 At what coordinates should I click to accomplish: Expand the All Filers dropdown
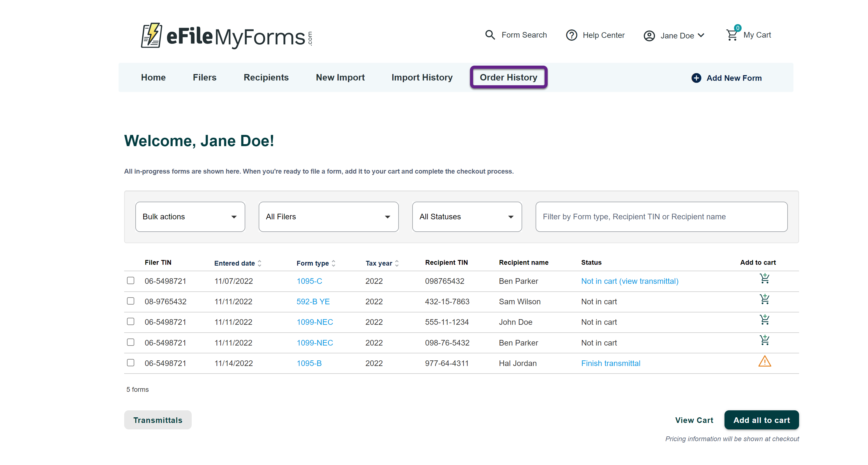tap(328, 217)
